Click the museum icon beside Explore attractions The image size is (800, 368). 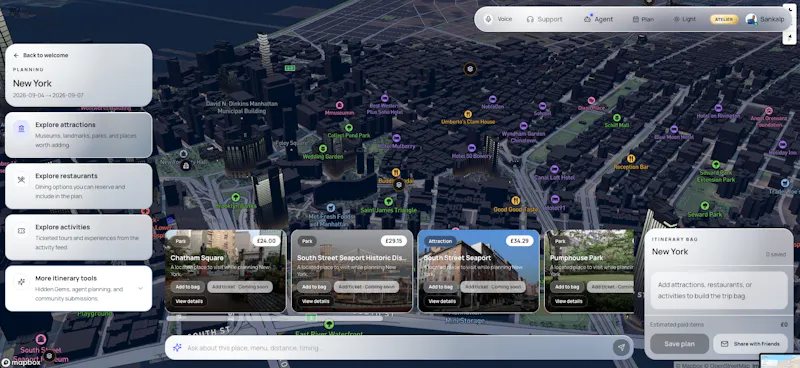point(21,128)
